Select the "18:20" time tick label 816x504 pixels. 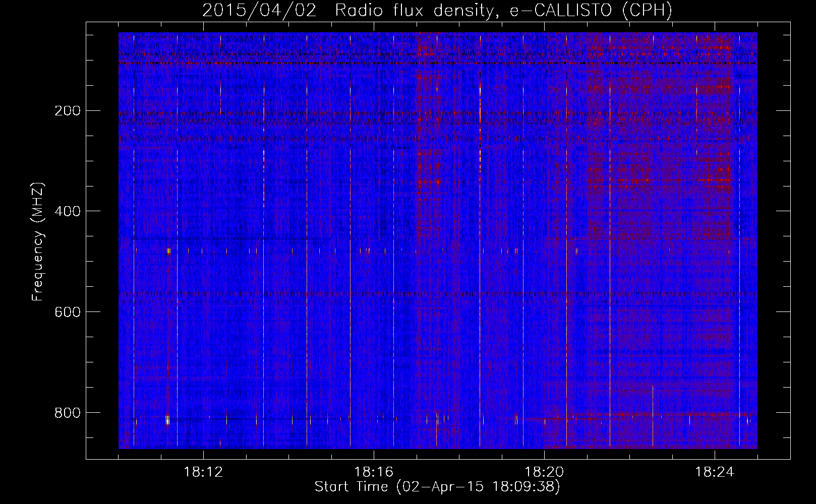[544, 472]
